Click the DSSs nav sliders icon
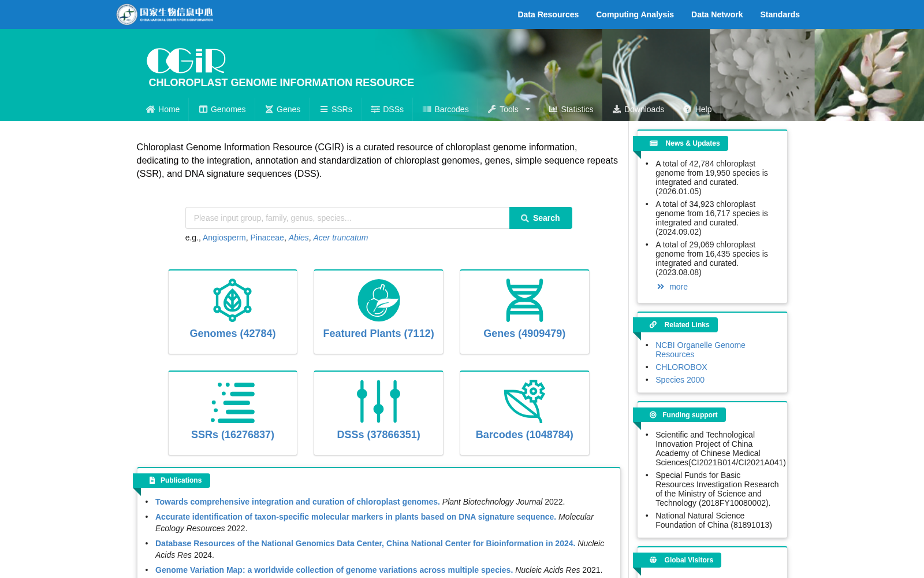924x578 pixels. (x=375, y=109)
